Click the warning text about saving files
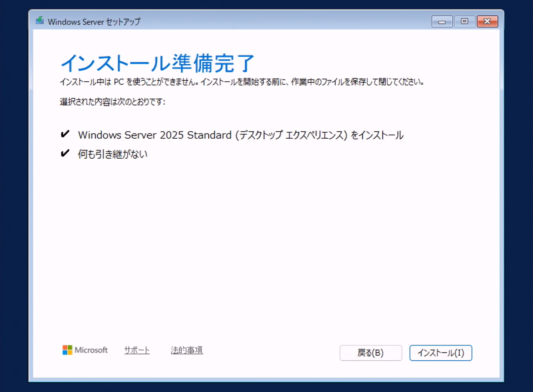The height and width of the screenshot is (392, 533). [242, 82]
